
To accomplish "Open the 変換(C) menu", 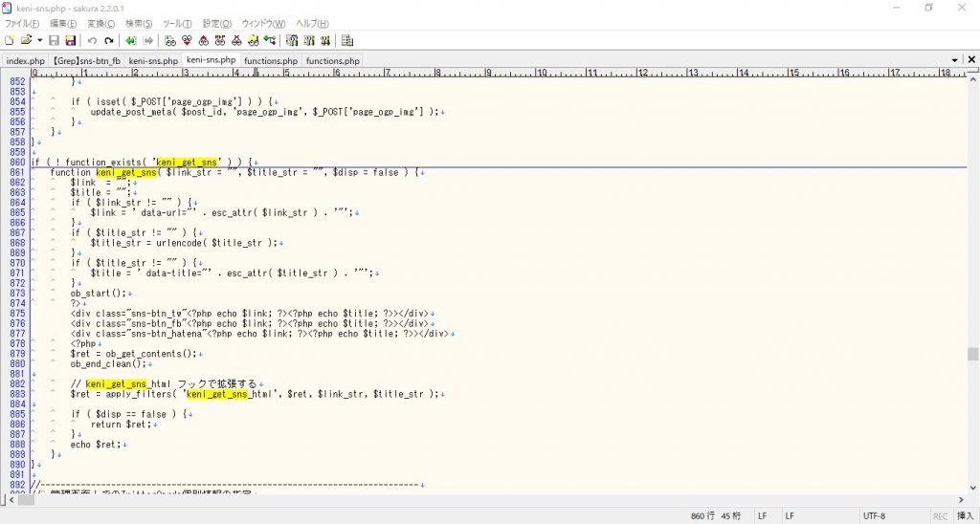I will [x=101, y=24].
